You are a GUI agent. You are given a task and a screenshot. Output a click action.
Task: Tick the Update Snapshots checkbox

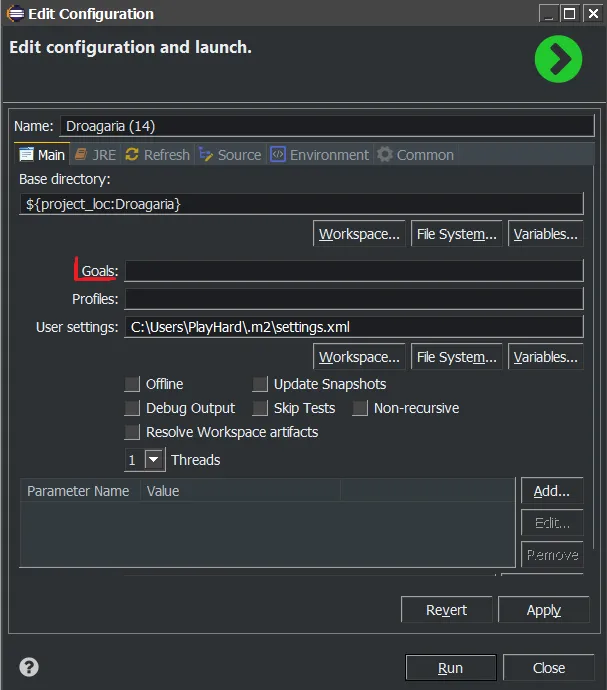(x=260, y=384)
